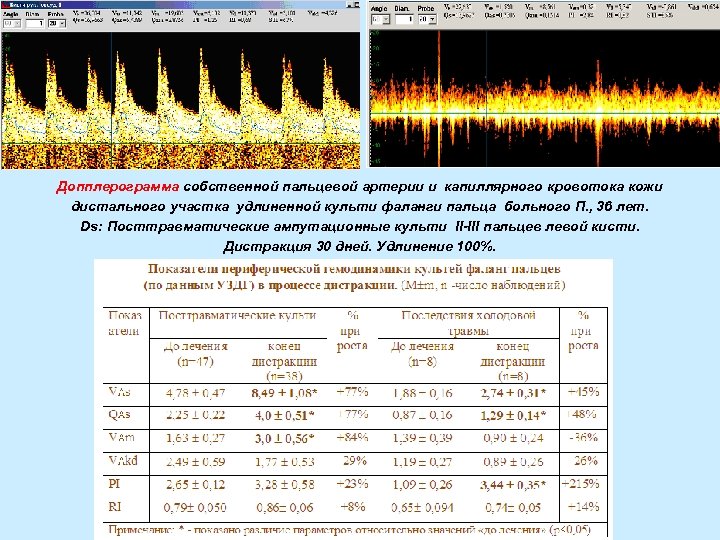
Task: Click the cell "0,74± 0,05"
Action: coord(513,508)
